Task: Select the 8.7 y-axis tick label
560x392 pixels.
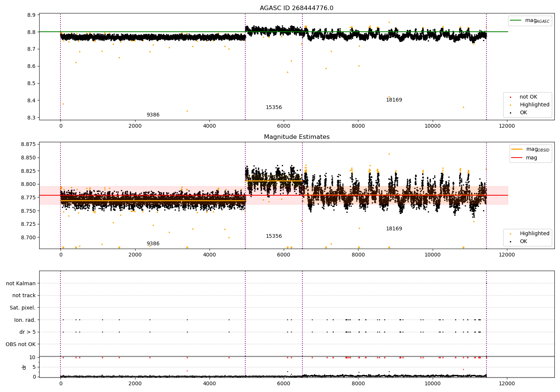Action: click(31, 49)
